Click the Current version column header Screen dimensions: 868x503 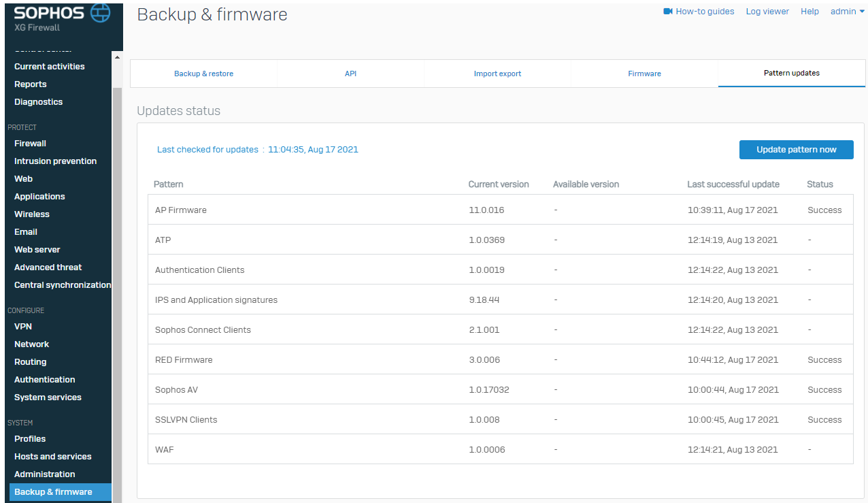tap(499, 184)
